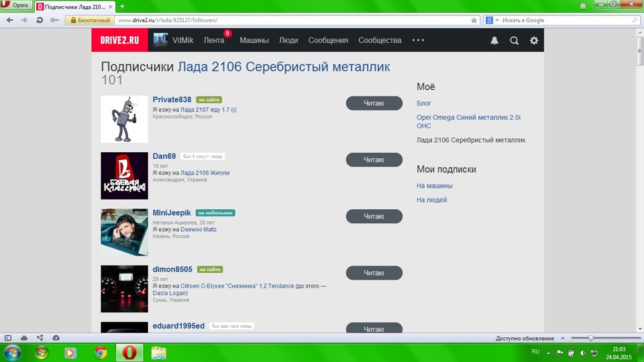The height and width of the screenshot is (362, 644).
Task: Click the RU language indicator
Action: pyautogui.click(x=535, y=352)
